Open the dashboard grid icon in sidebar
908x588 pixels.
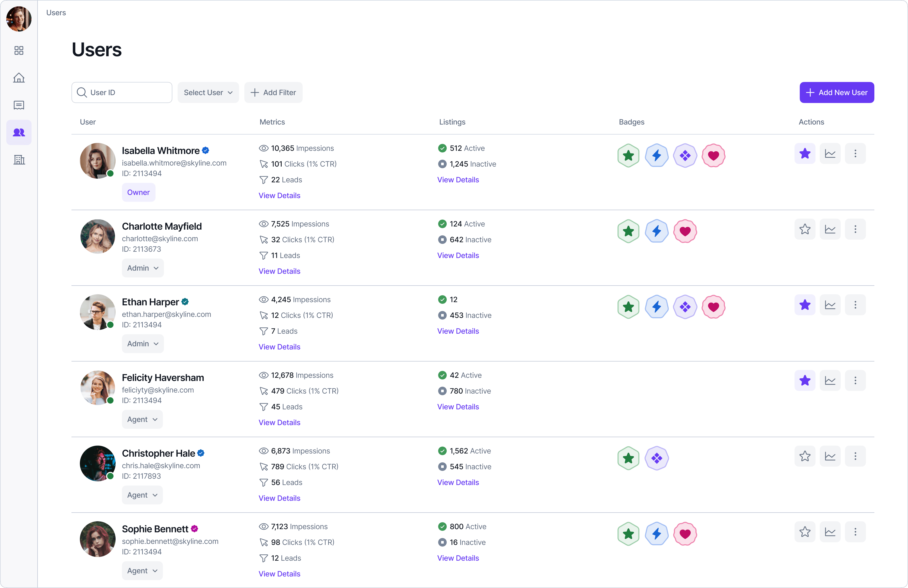19,50
